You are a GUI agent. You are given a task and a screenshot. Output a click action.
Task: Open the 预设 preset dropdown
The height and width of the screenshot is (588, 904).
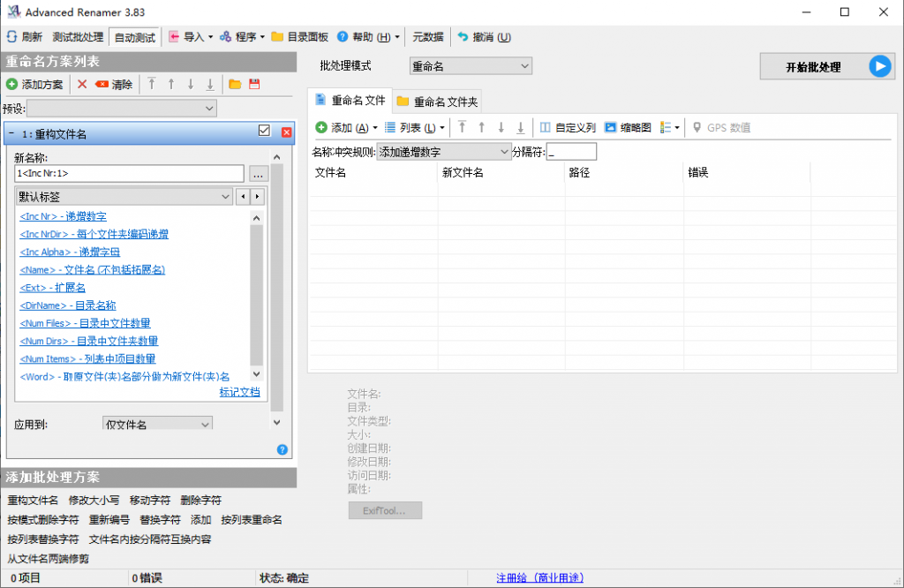coord(122,109)
